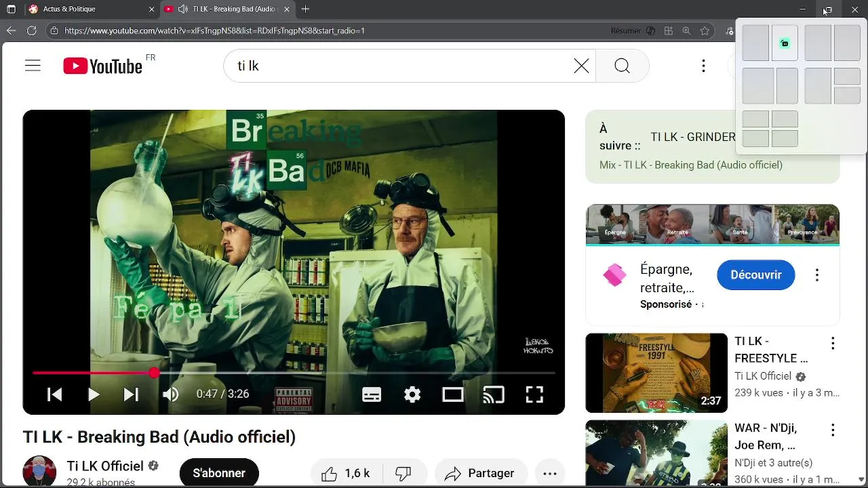Share the video via Partager
Screen dimensions: 868x488
(x=480, y=473)
